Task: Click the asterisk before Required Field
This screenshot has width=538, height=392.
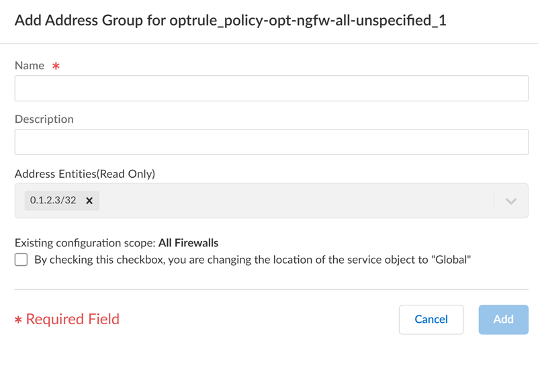Action: (18, 320)
